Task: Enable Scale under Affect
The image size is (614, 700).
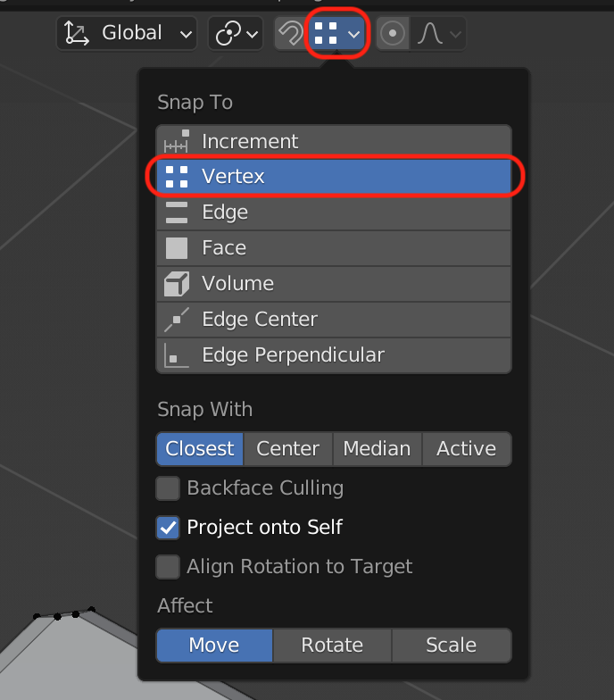Action: (x=451, y=646)
